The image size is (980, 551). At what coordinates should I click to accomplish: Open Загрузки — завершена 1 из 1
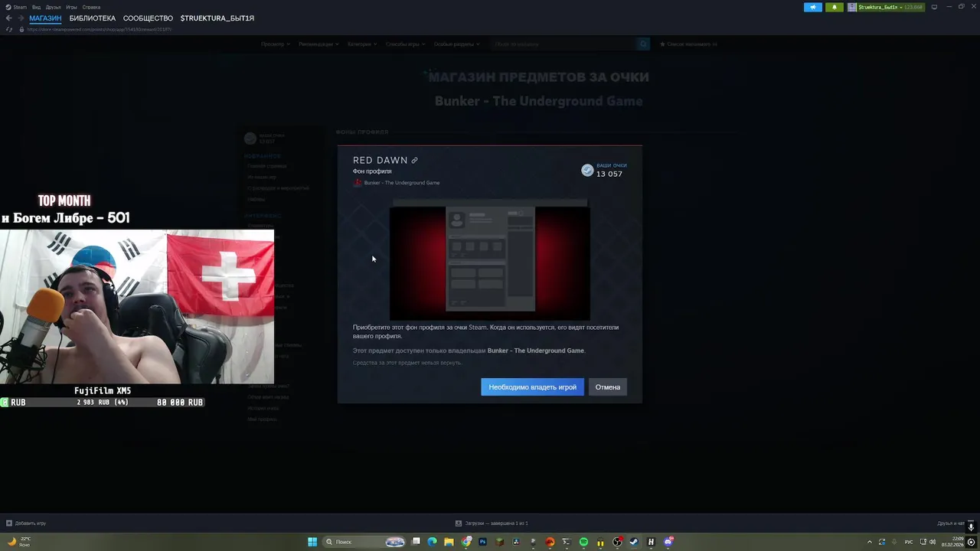coord(496,523)
